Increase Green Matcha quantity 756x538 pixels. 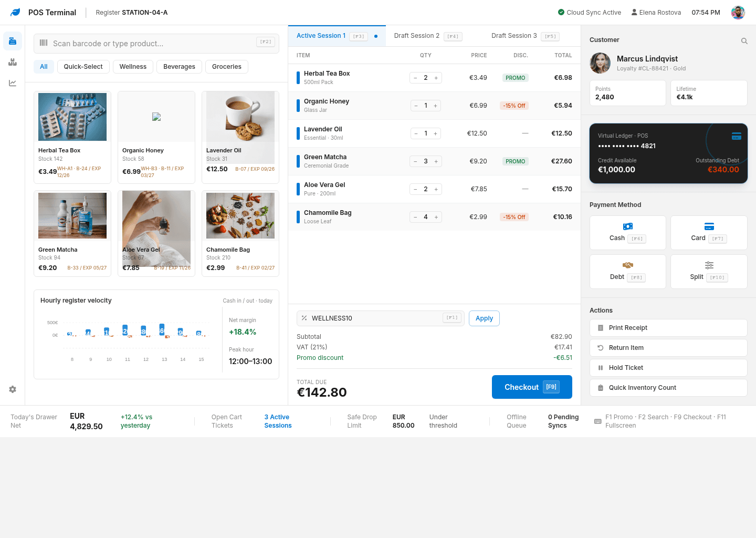tap(436, 161)
